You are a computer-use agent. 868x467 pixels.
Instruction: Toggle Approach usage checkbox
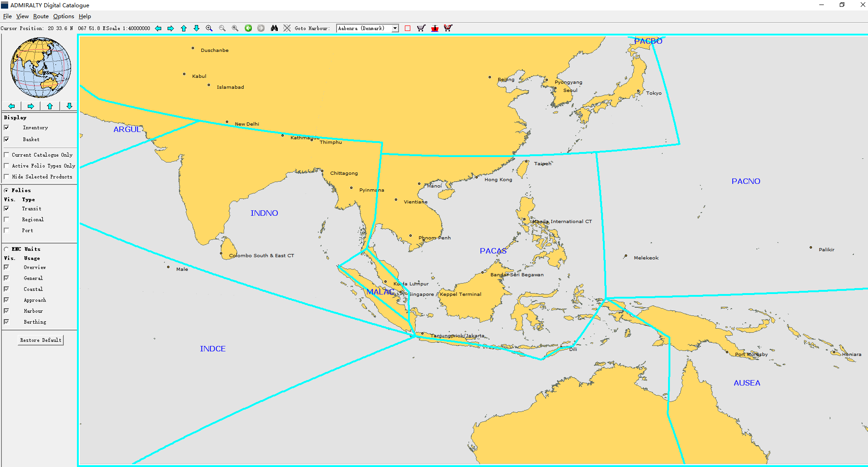[x=6, y=300]
